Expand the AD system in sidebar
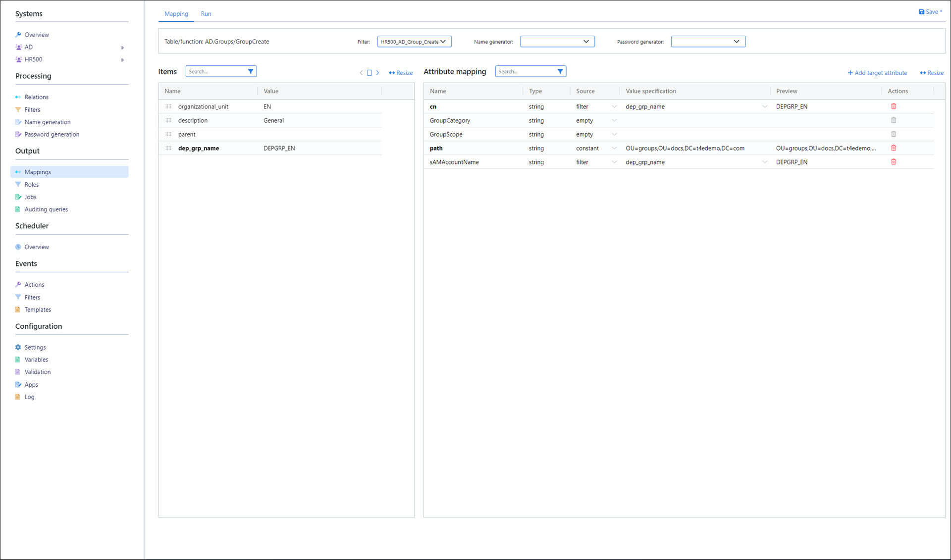951x560 pixels. pos(122,48)
